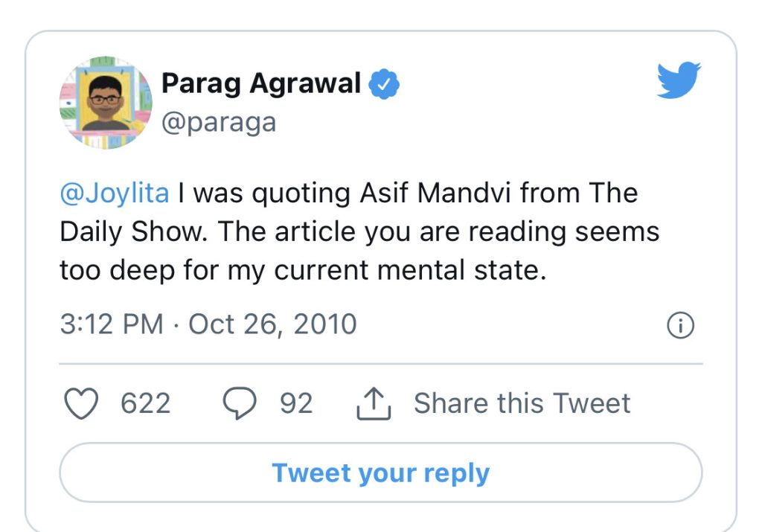Click the Oct 26, 2010 date
Image resolution: width=762 pixels, height=532 pixels.
pyautogui.click(x=272, y=324)
